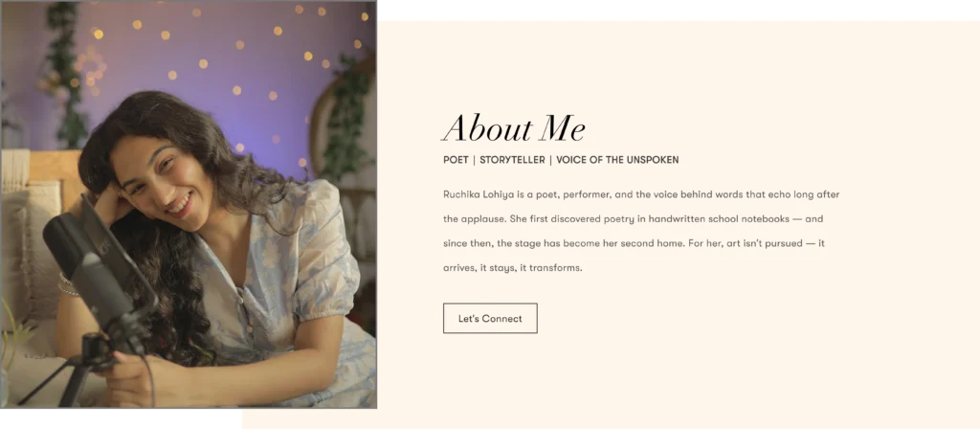Click 'arrives, it stays, it transforms' line
980x429 pixels.
tap(513, 268)
